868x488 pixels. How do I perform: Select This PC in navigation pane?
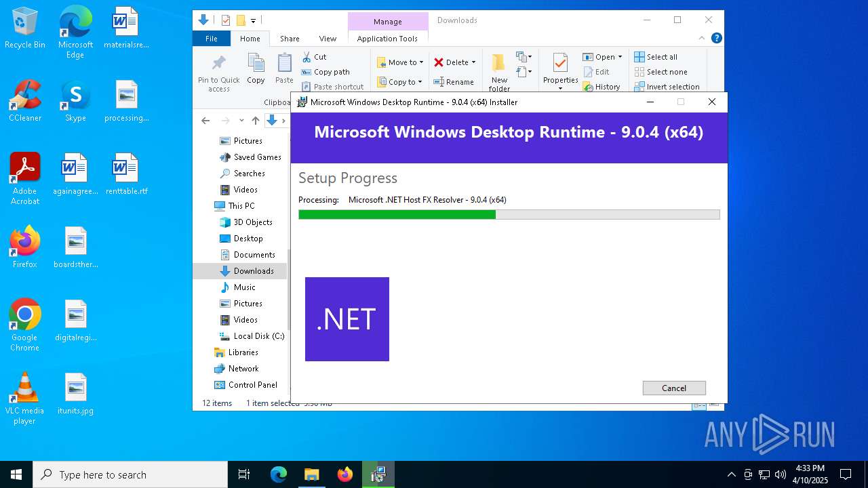tap(240, 206)
